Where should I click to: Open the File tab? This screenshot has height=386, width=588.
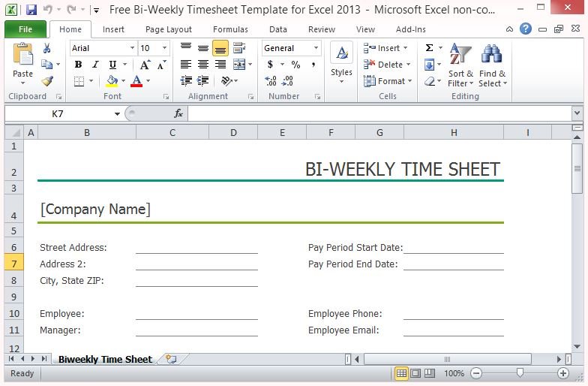click(25, 29)
